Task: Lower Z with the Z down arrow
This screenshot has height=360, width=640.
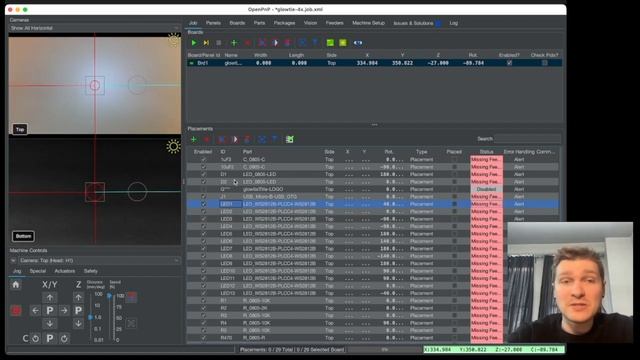Action: tap(78, 324)
